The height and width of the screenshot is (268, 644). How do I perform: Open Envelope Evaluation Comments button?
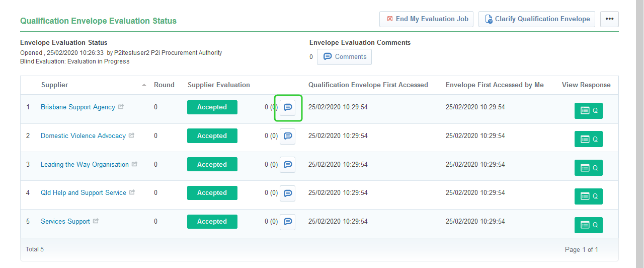344,57
